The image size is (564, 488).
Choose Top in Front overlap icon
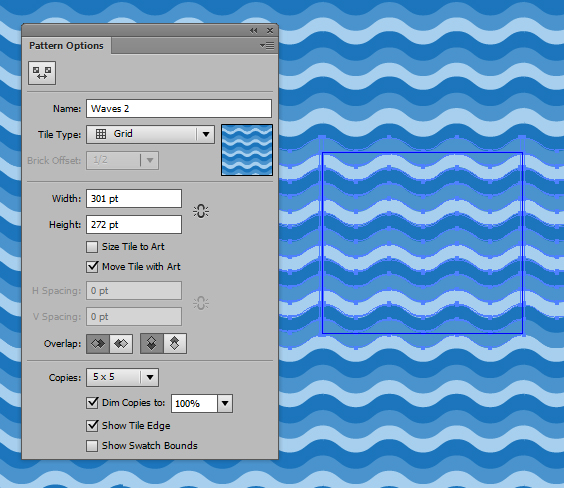click(152, 344)
